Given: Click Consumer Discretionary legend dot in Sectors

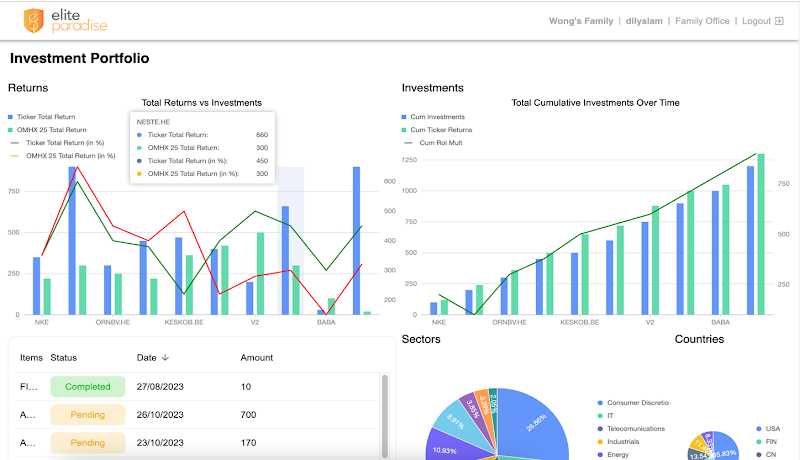Looking at the screenshot, I should coord(600,403).
